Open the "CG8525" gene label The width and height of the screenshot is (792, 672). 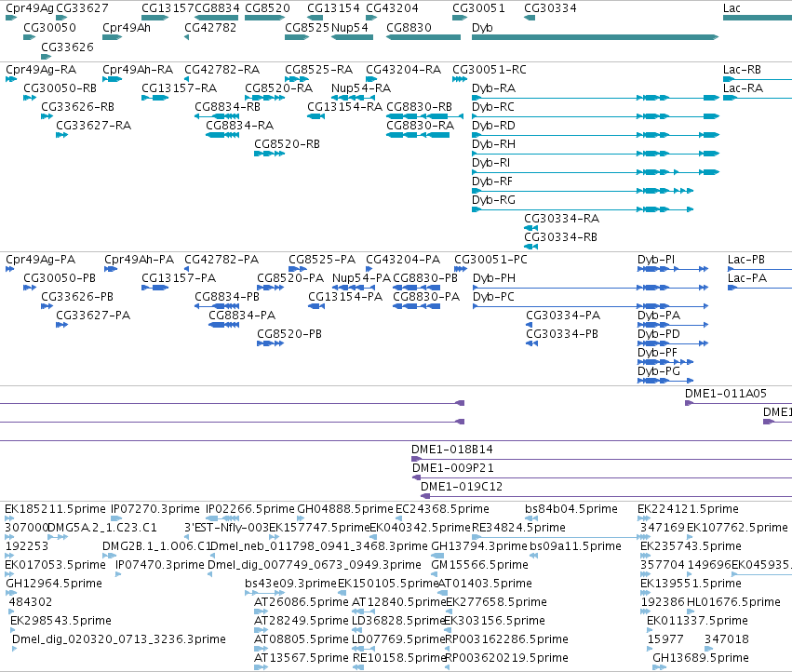307,28
